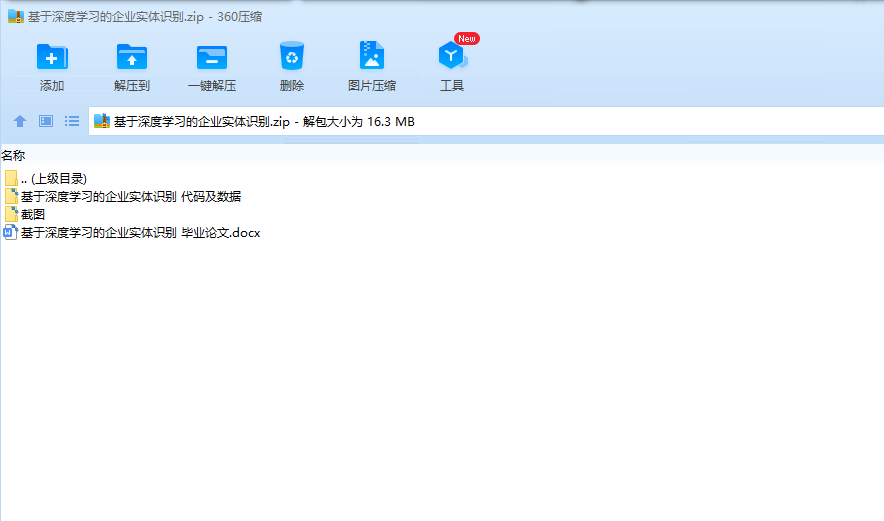Click the window title 基于深度学习的企业实体识别.zip - 360压缩

click(145, 17)
